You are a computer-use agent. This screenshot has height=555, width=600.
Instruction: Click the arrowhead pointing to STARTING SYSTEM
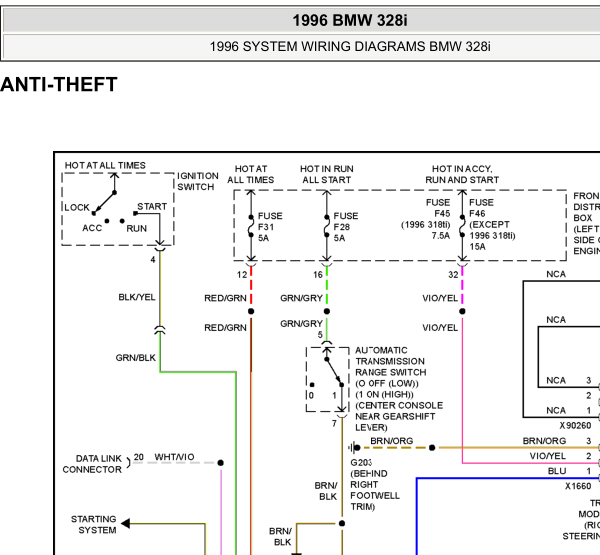tap(126, 524)
